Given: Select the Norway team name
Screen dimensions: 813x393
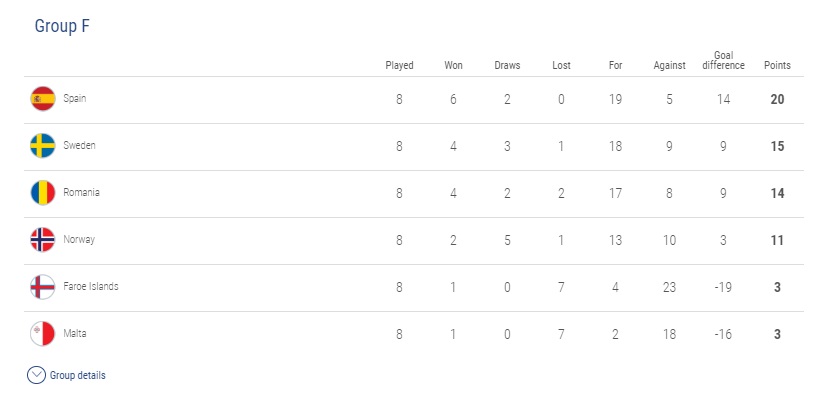Looking at the screenshot, I should tap(79, 240).
